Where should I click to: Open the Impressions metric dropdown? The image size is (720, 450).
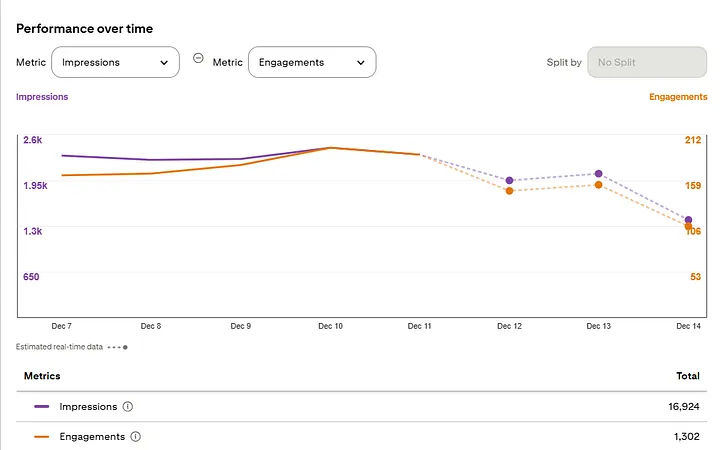[x=115, y=62]
